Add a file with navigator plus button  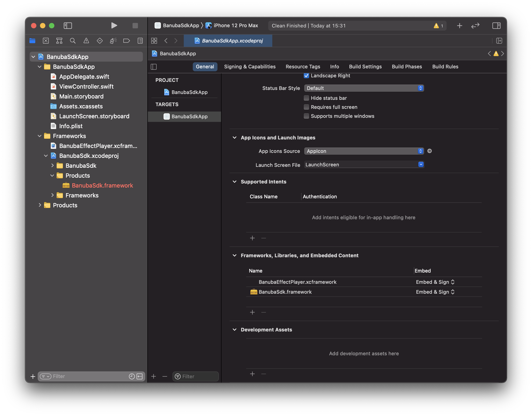[x=33, y=376]
